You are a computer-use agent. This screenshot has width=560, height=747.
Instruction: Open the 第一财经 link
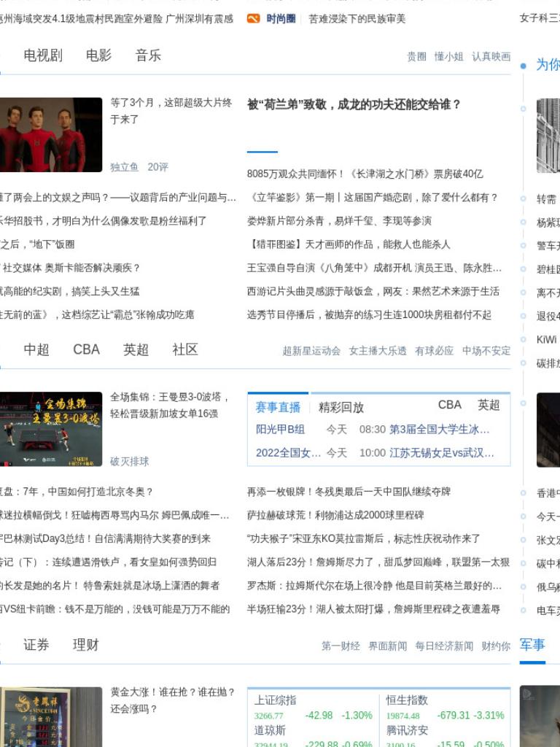341,646
